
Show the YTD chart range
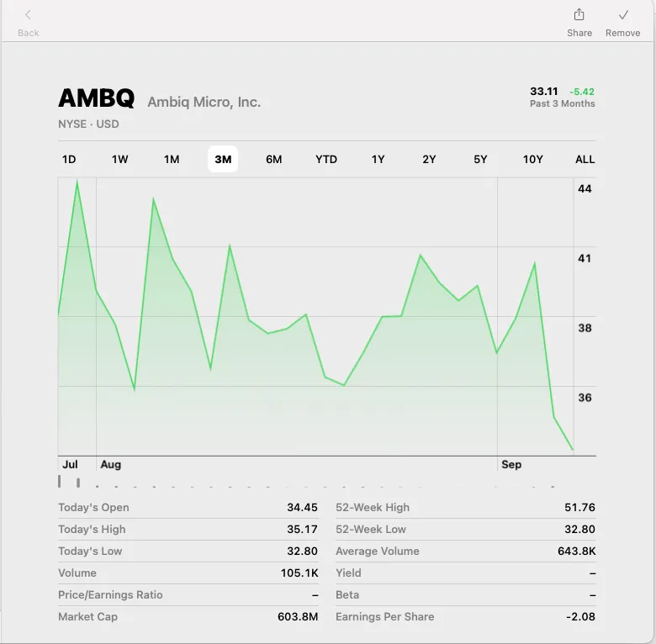click(x=326, y=159)
